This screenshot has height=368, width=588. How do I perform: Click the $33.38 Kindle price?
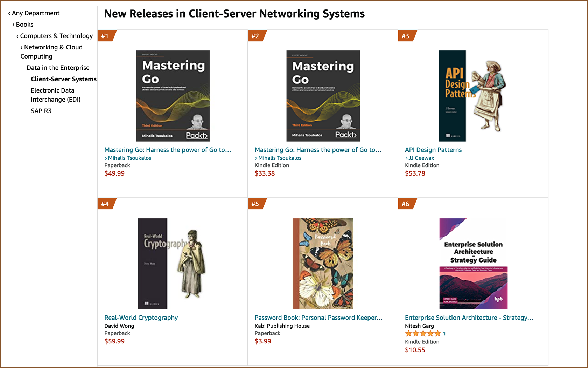(x=265, y=173)
